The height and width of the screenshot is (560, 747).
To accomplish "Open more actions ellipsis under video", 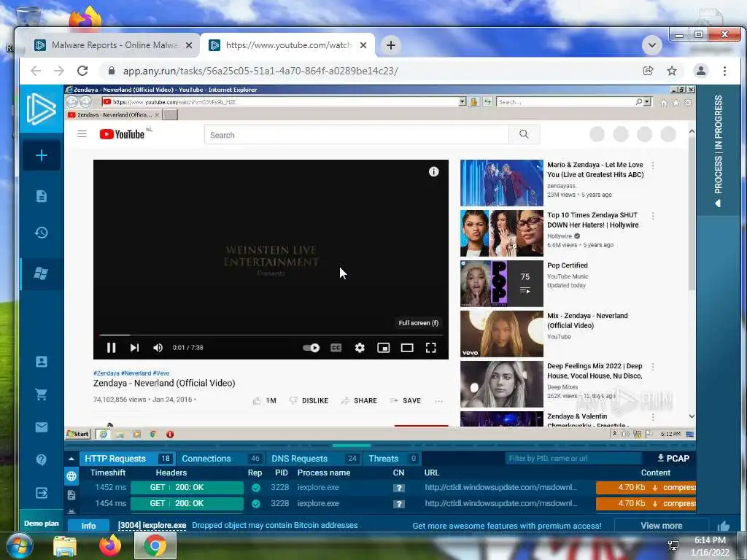I will click(x=438, y=401).
